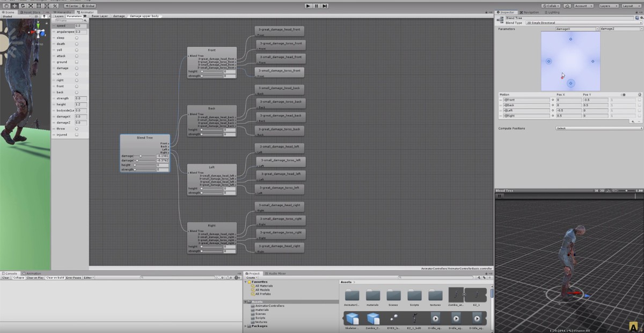
Task: Click the eye icon beside the Parameters tab
Action: pyautogui.click(x=85, y=16)
